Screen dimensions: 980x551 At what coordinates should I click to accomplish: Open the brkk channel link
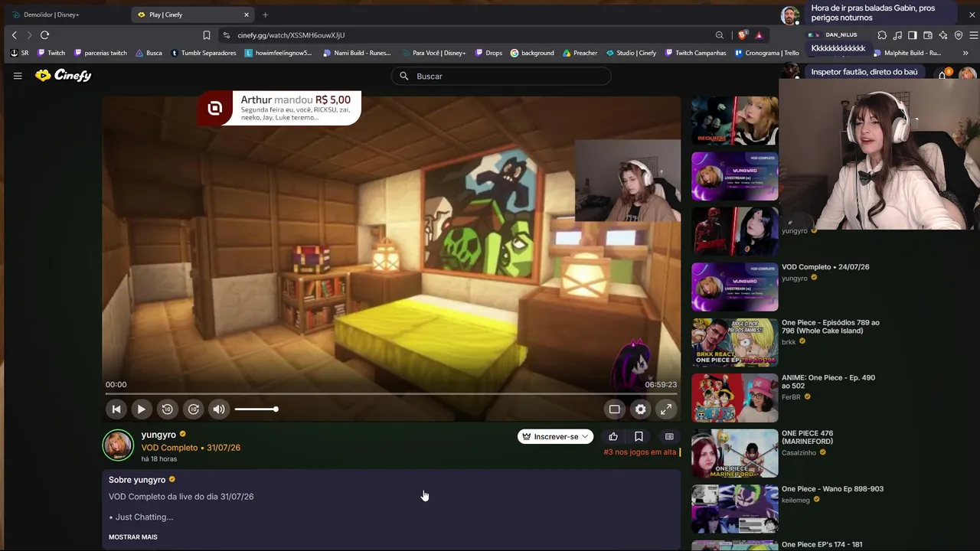click(x=789, y=341)
